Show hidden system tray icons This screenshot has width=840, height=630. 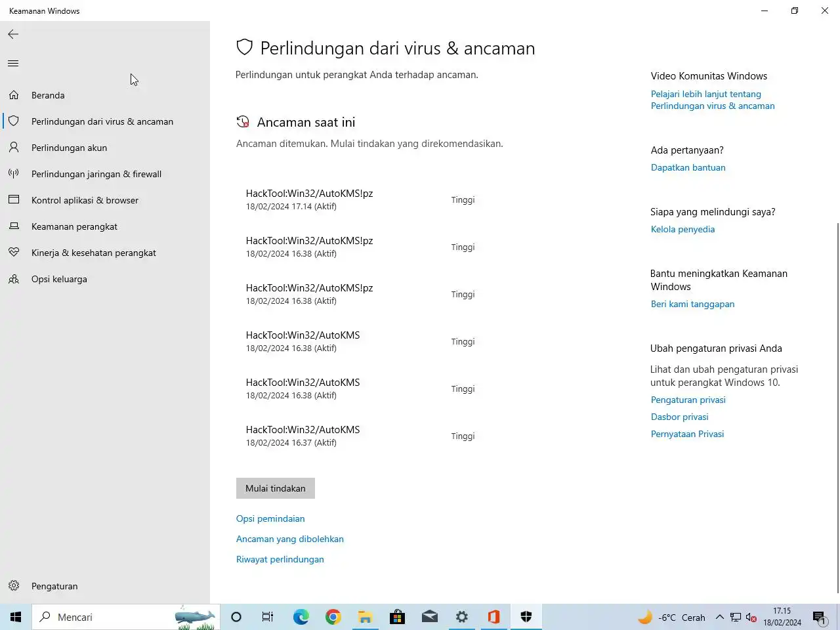(x=720, y=618)
